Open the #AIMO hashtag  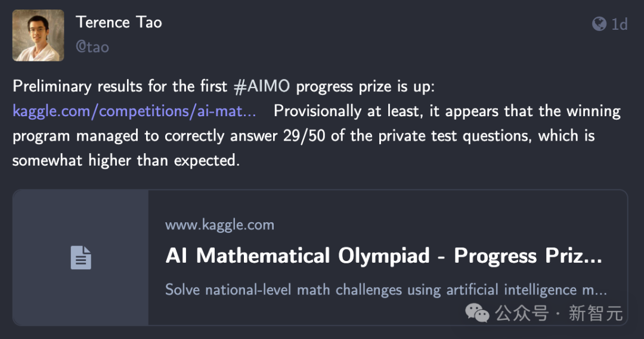[262, 86]
